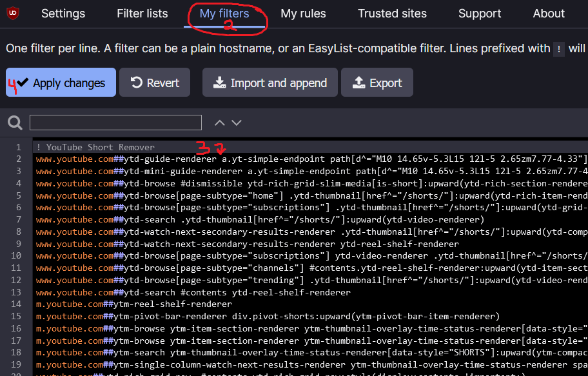Open the About tab
The height and width of the screenshot is (376, 588).
[549, 14]
